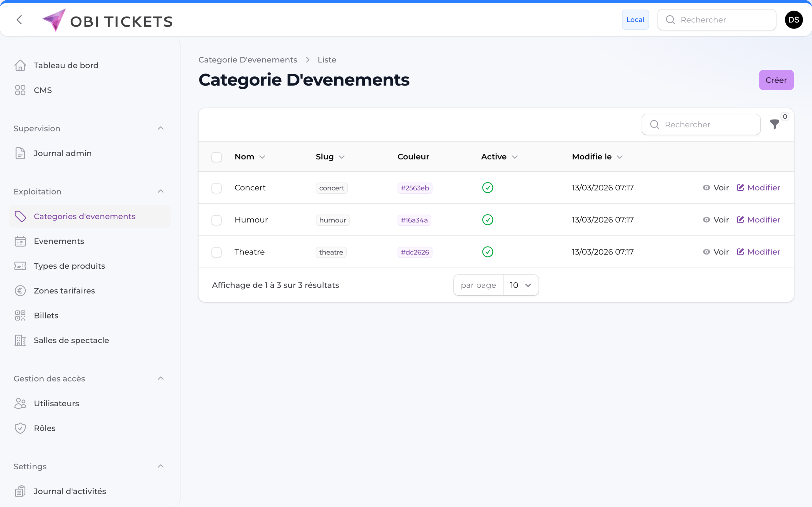This screenshot has height=507, width=812.
Task: Select all rows with the header checkbox
Action: pos(216,157)
